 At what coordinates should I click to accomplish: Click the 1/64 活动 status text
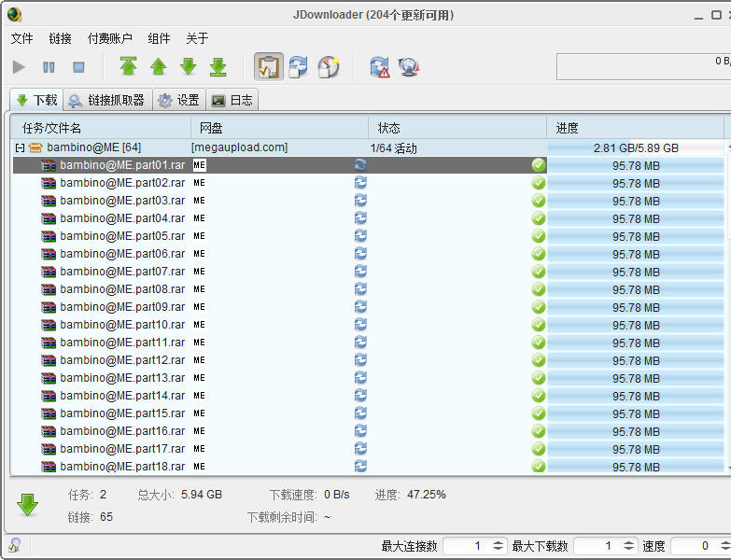tap(393, 148)
